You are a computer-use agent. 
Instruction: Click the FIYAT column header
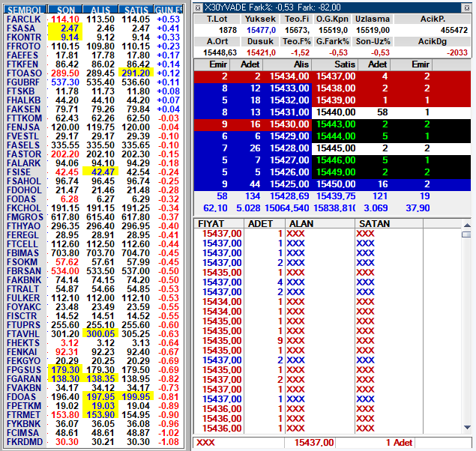[219, 224]
